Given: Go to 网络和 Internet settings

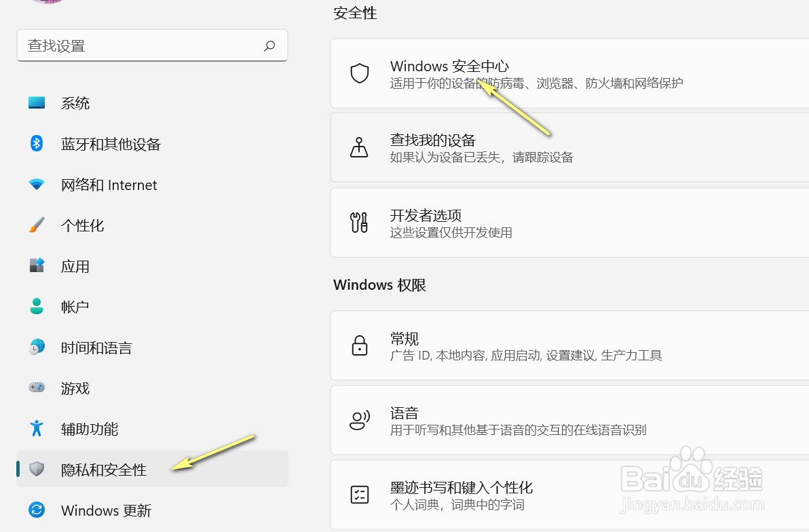Looking at the screenshot, I should pos(152,184).
